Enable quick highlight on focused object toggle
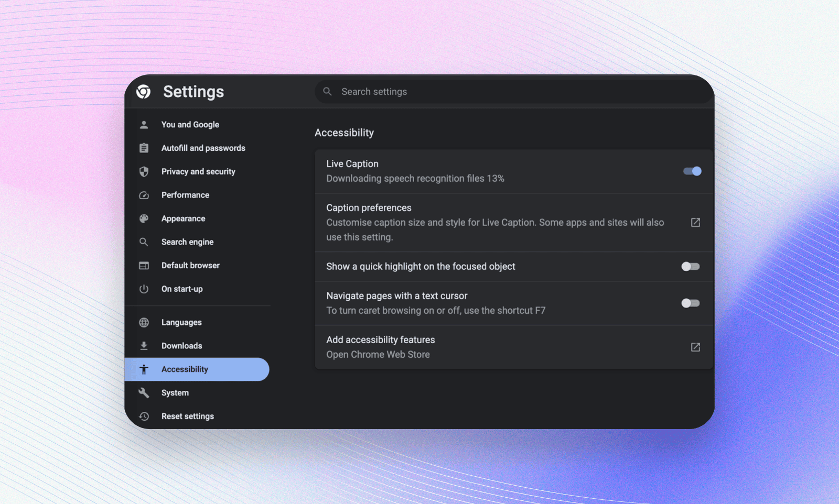The width and height of the screenshot is (839, 504). point(691,267)
